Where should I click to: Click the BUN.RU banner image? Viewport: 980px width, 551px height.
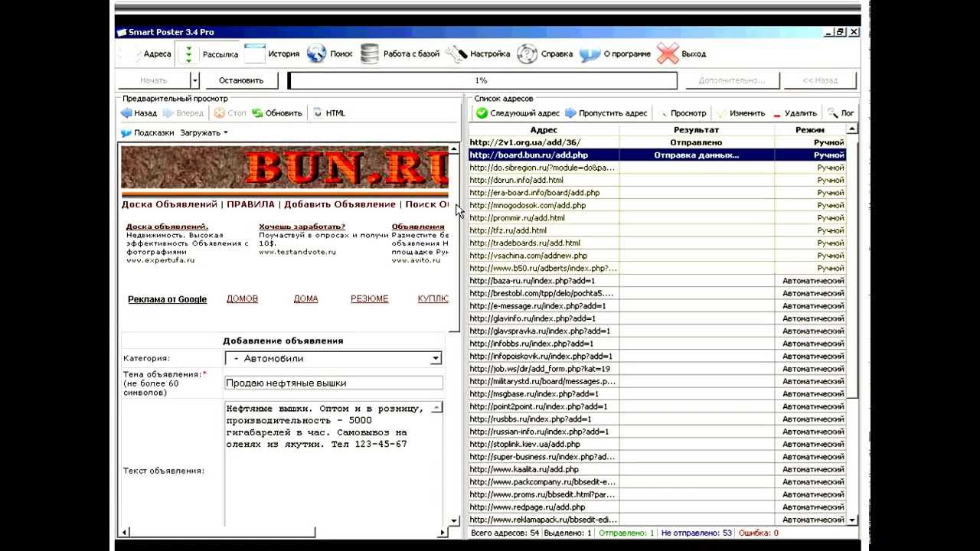[285, 167]
